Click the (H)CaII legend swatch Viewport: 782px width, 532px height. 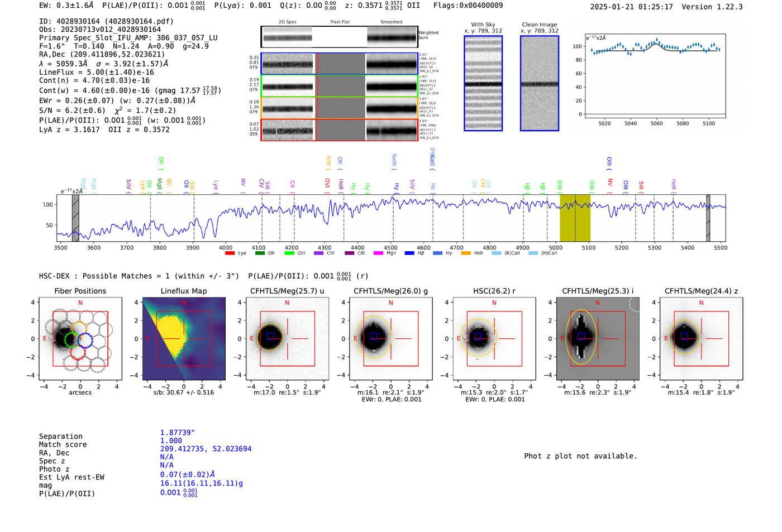click(x=533, y=253)
